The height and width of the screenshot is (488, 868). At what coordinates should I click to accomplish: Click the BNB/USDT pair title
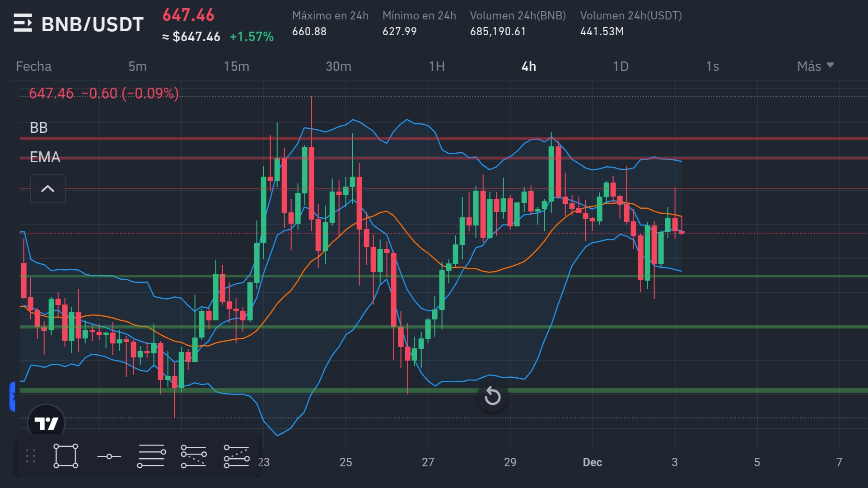(92, 24)
